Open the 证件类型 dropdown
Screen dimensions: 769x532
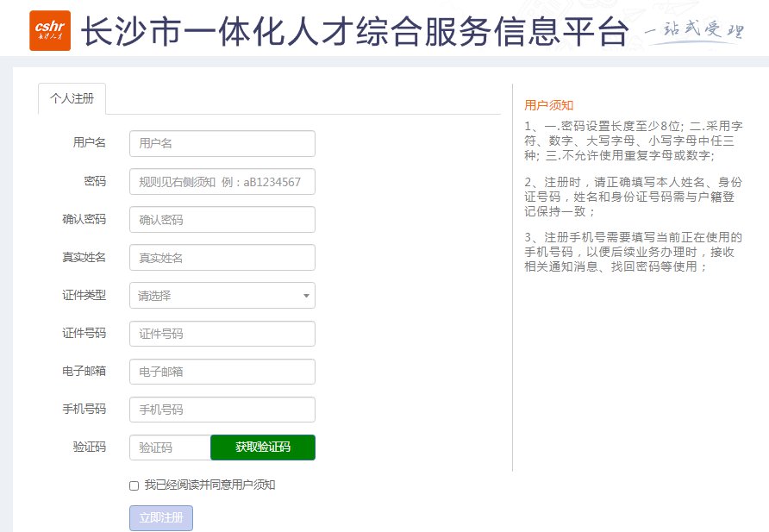coord(222,296)
